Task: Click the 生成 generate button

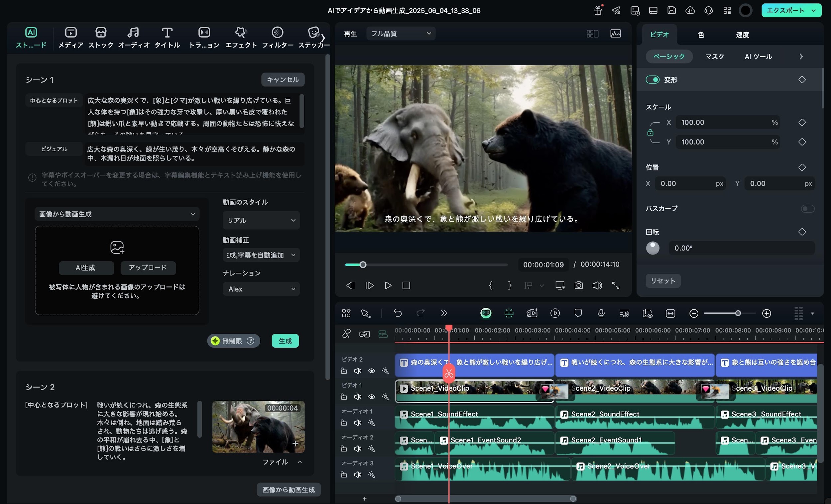Action: tap(285, 341)
